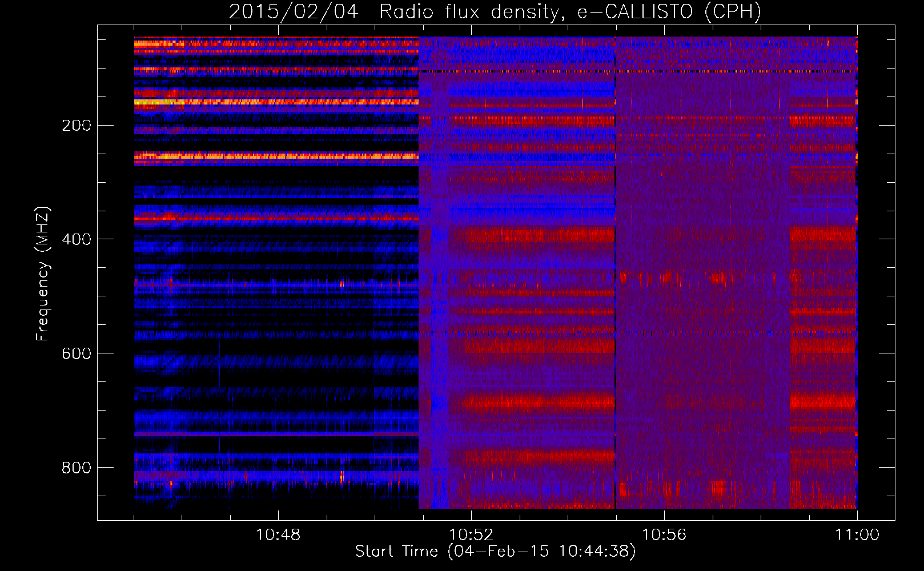Click the "Frequency (MHZ)" axis label
Viewport: 924px width, 571px height.
[43, 274]
